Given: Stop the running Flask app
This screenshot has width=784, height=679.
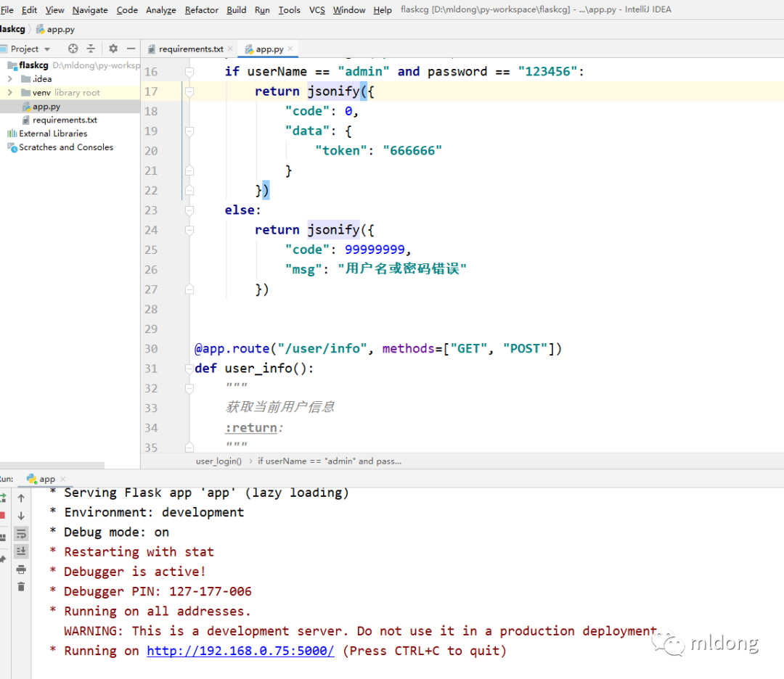Looking at the screenshot, I should coord(2,515).
